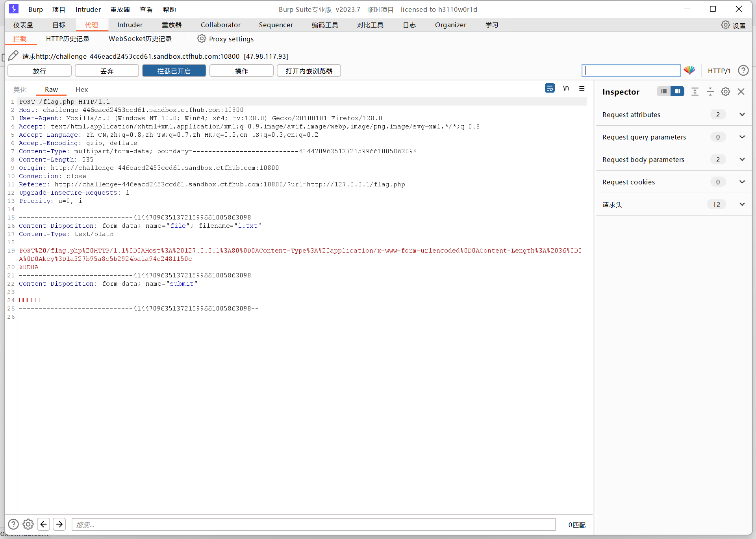Collapse all Inspector sections icon

coord(710,91)
